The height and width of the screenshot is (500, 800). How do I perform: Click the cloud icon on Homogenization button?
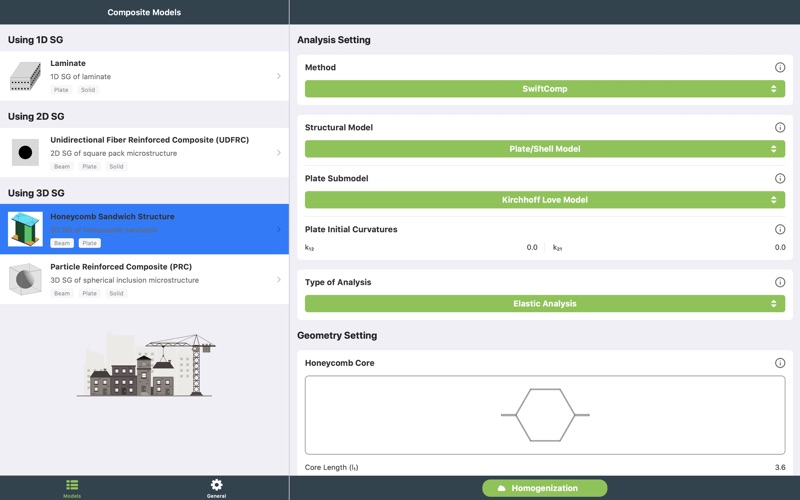pos(501,488)
